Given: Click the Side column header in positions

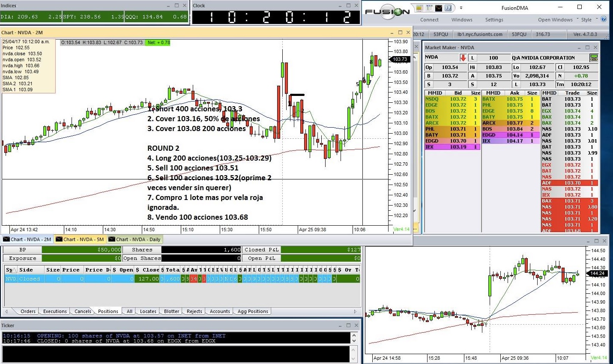Looking at the screenshot, I should point(31,270).
